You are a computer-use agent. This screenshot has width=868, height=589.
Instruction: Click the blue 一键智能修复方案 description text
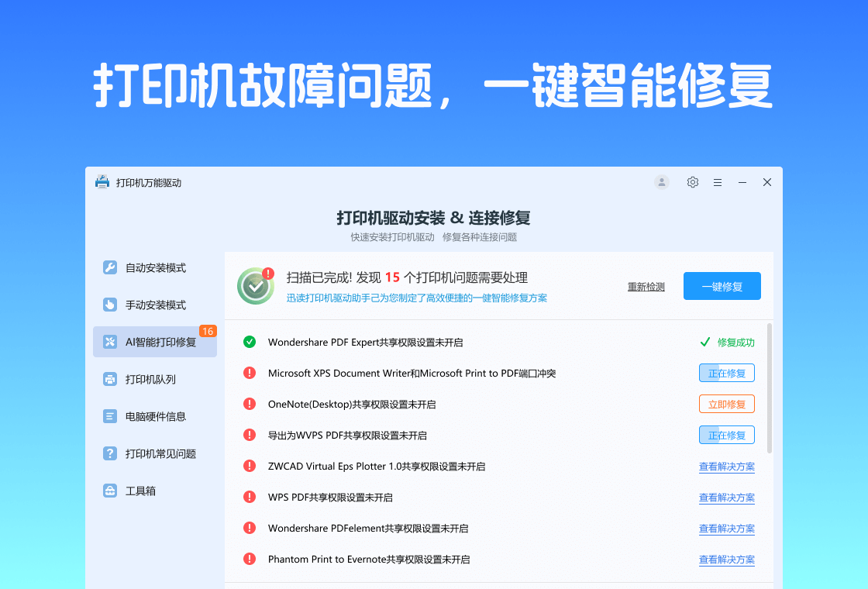pos(417,298)
